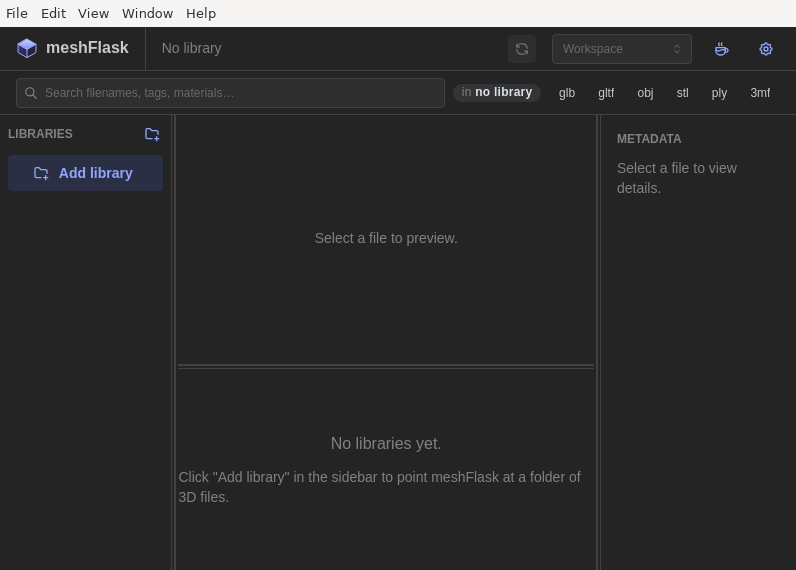Toggle the stl format filter
The width and height of the screenshot is (796, 570).
pos(682,93)
